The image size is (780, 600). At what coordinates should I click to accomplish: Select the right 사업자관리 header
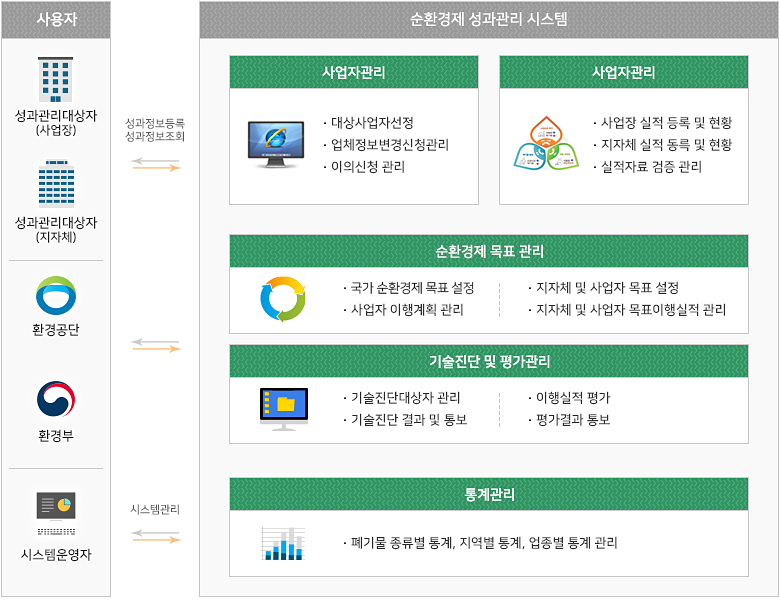(x=624, y=72)
